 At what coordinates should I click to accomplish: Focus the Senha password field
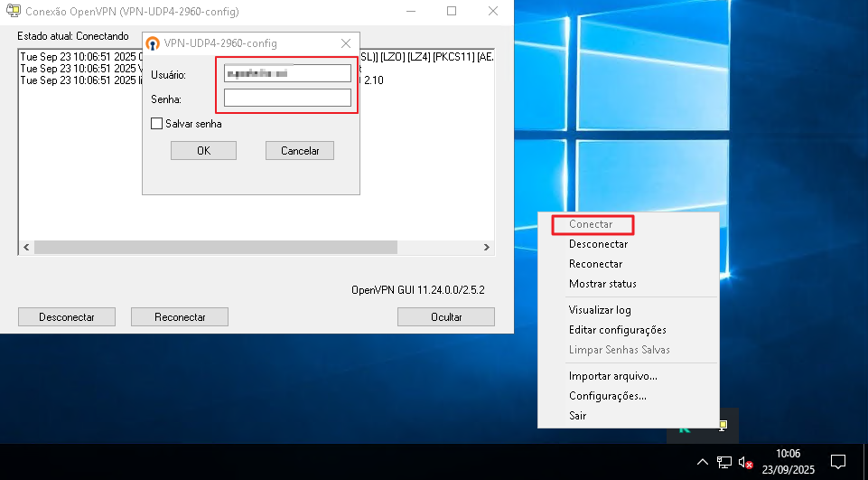click(x=287, y=98)
